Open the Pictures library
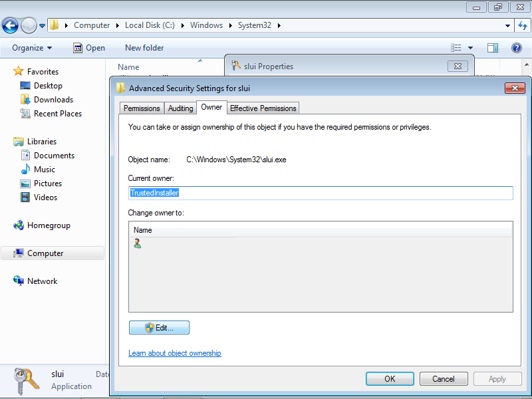Image resolution: width=532 pixels, height=399 pixels. [x=48, y=184]
